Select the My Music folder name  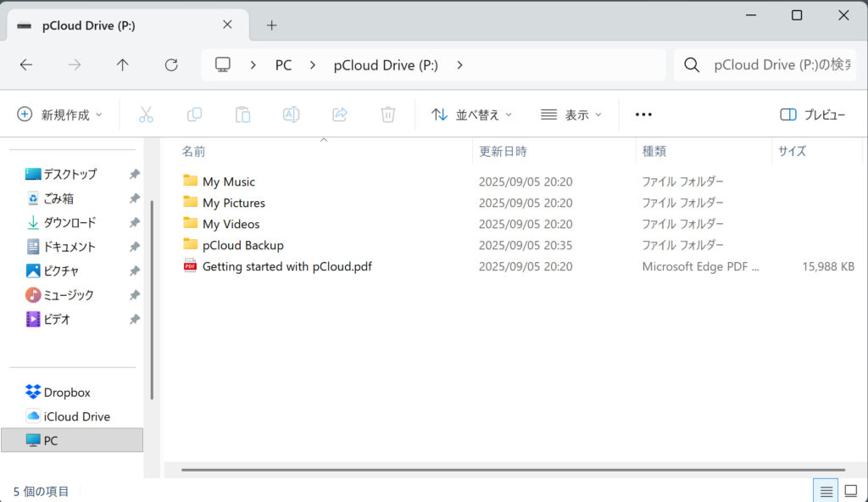pyautogui.click(x=229, y=181)
